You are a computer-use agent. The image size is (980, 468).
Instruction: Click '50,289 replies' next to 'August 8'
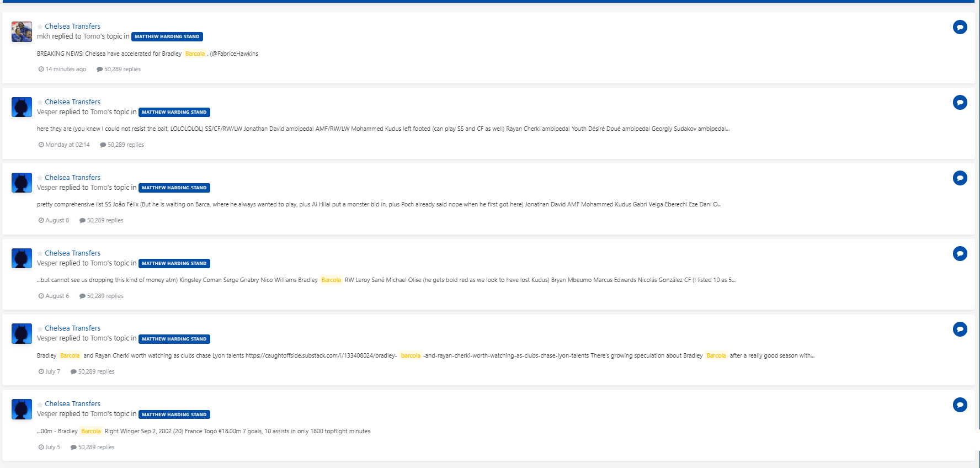pos(102,221)
